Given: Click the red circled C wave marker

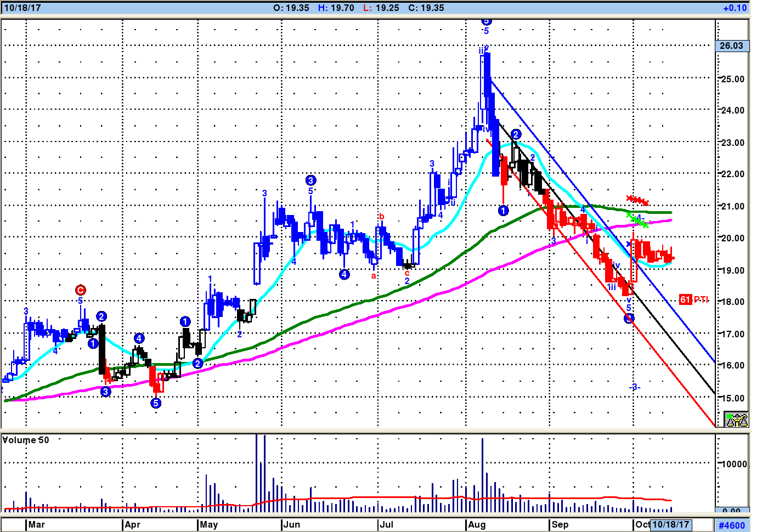Looking at the screenshot, I should tap(81, 290).
